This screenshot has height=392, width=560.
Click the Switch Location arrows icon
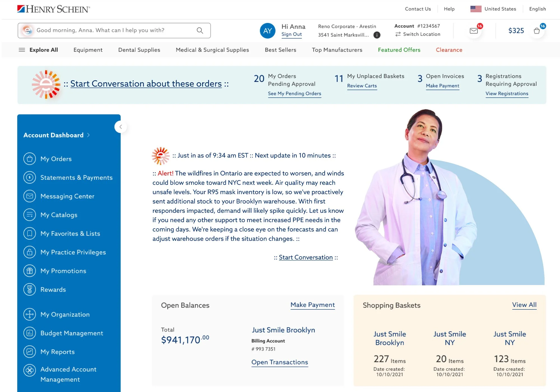(398, 34)
